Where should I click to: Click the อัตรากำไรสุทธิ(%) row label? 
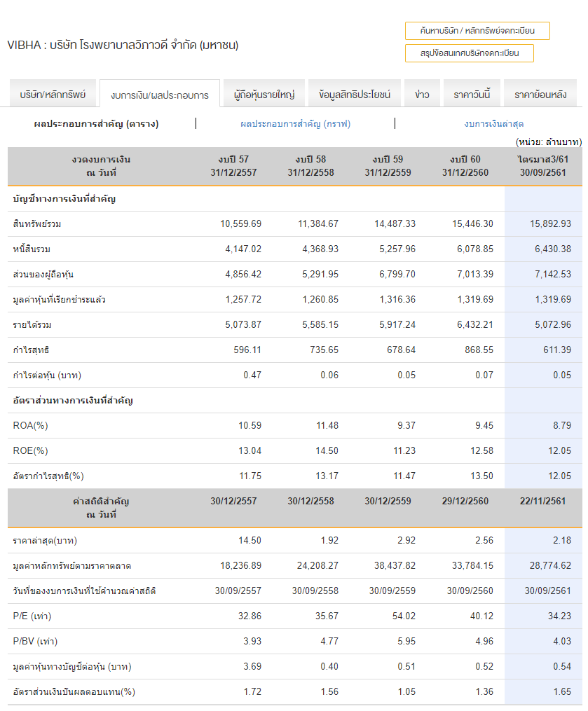coord(48,476)
